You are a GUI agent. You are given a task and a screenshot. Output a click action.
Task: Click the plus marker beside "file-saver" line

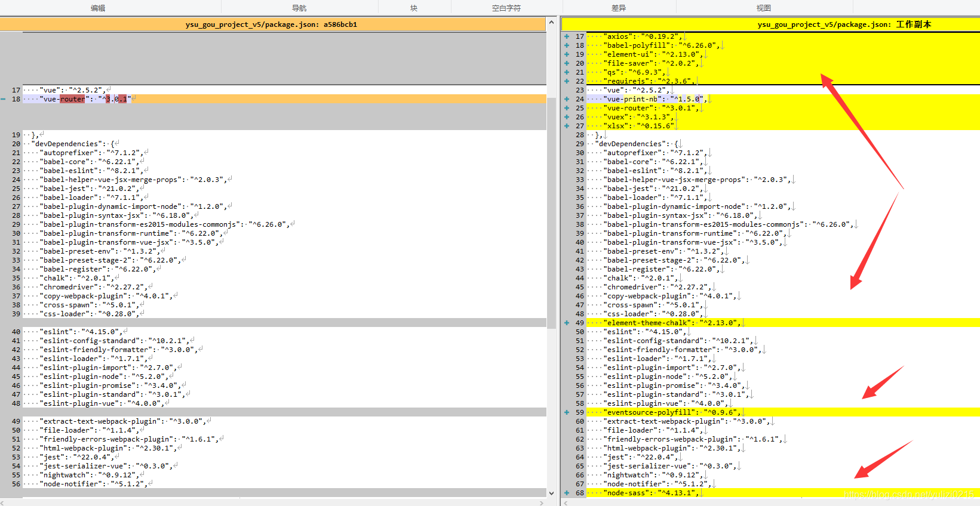coord(567,63)
